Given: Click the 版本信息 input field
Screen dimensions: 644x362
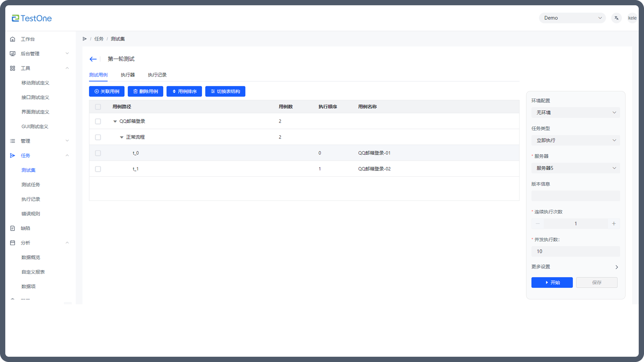Looking at the screenshot, I should point(575,196).
